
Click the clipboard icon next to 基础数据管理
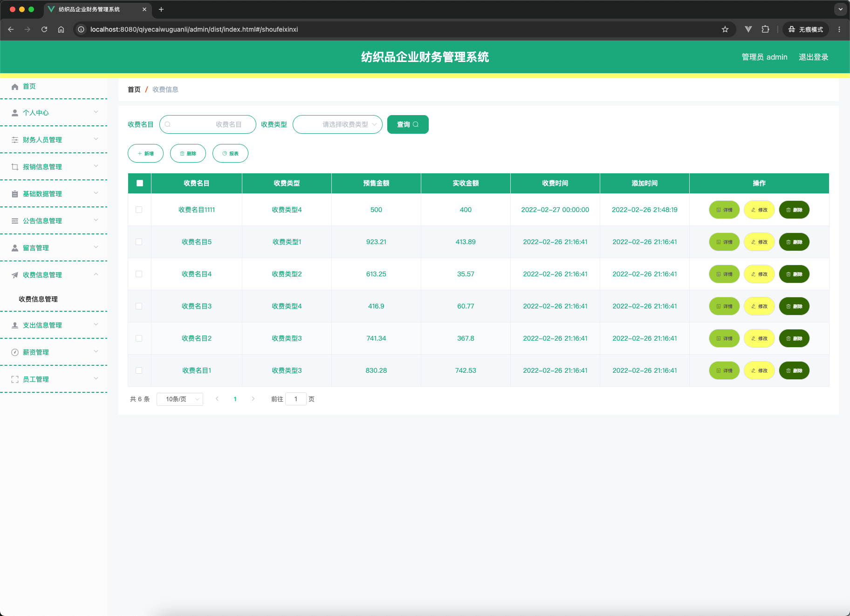[15, 194]
